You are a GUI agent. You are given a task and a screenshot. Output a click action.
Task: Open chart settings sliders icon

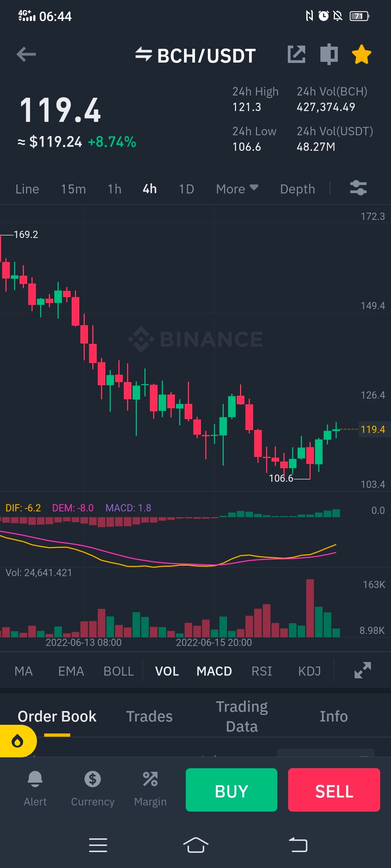358,188
